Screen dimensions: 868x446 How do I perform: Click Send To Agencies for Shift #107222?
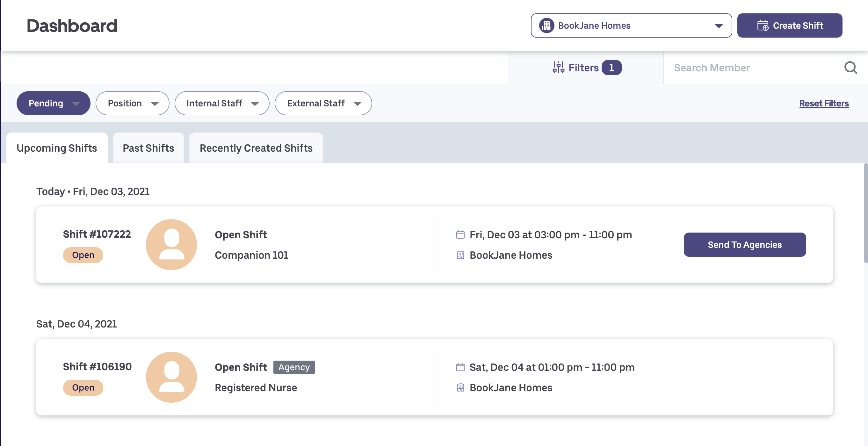click(744, 245)
